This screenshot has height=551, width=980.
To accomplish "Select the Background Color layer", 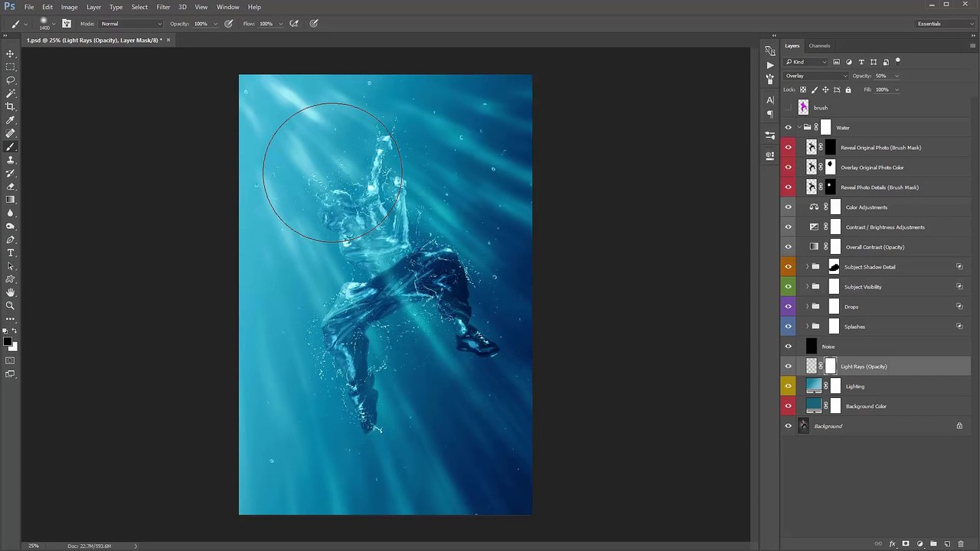I will [x=866, y=406].
